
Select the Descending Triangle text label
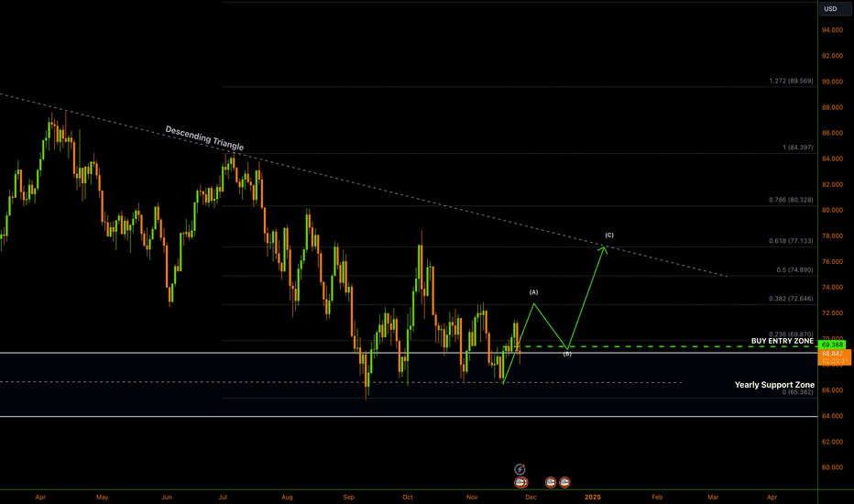[204, 138]
